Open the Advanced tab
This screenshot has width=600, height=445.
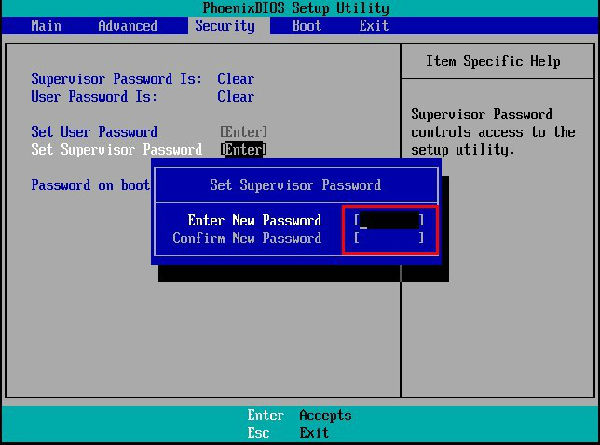pyautogui.click(x=127, y=26)
